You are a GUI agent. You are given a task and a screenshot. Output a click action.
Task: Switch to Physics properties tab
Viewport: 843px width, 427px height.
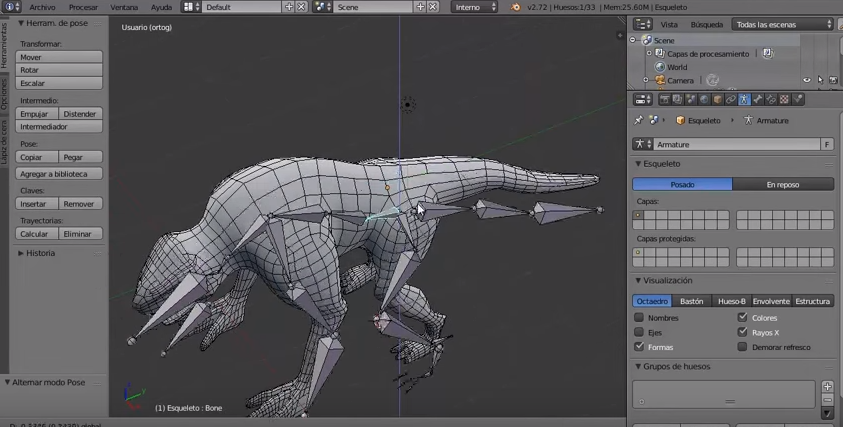click(x=798, y=99)
